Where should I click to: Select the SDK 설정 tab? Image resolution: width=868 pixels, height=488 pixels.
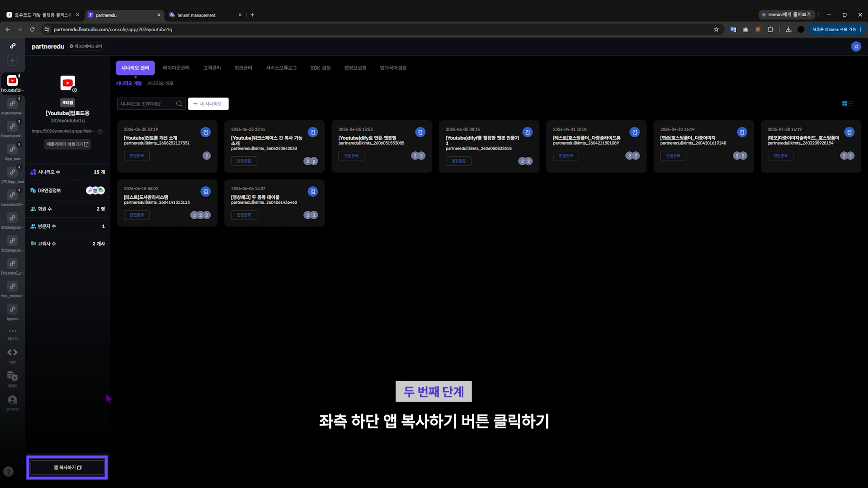(321, 68)
